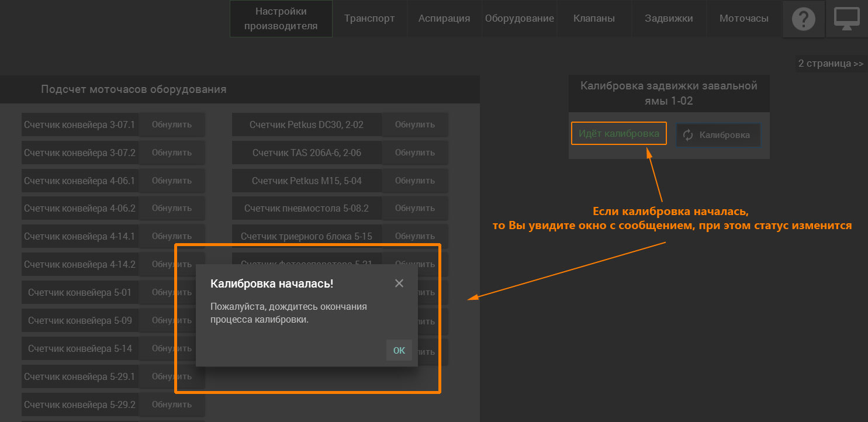The width and height of the screenshot is (868, 422).
Task: Open the Настройки производителя tab
Action: click(x=281, y=19)
